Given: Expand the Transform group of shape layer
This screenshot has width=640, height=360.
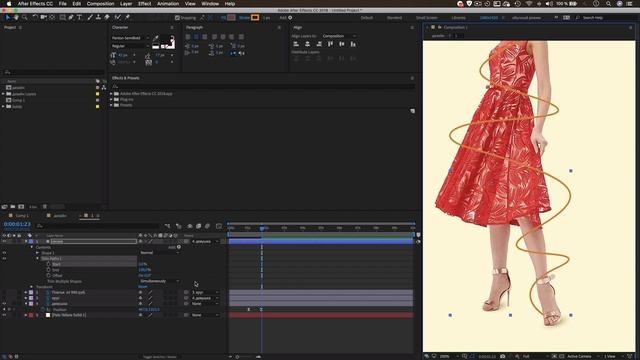Looking at the screenshot, I should point(31,287).
